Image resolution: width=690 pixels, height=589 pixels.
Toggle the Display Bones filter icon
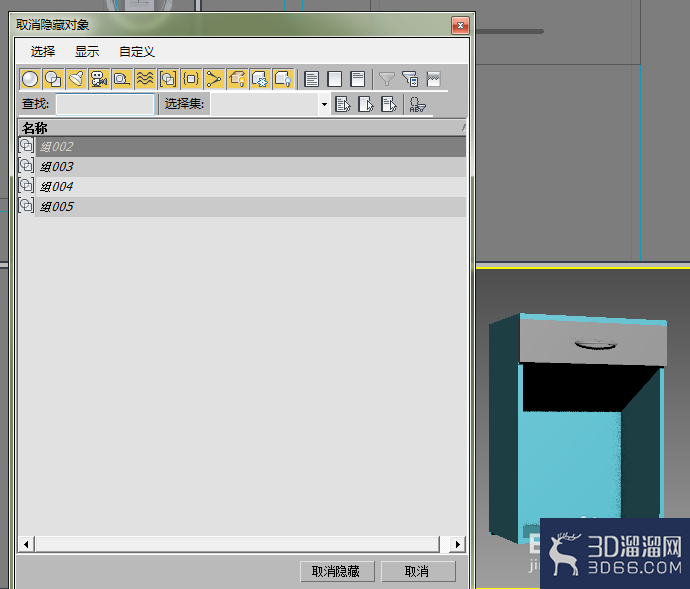click(214, 79)
